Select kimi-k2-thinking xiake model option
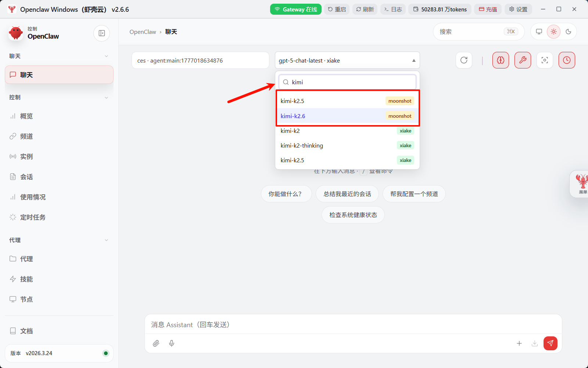 (x=347, y=145)
